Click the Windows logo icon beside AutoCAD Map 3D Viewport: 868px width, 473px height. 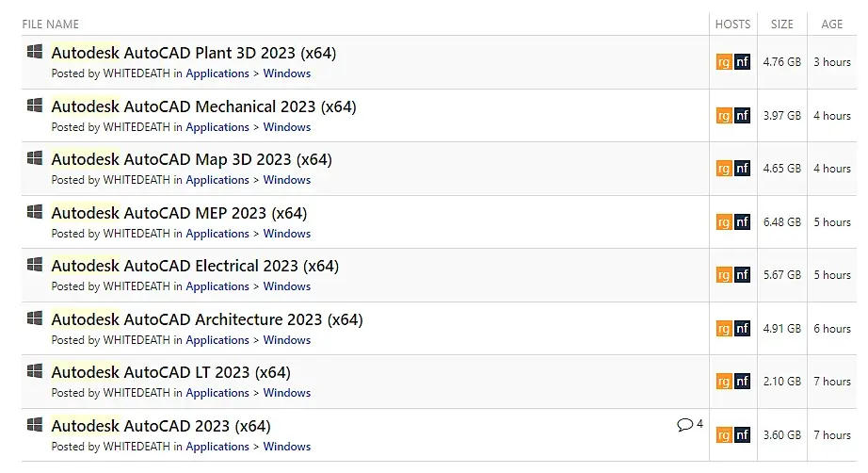pos(35,157)
